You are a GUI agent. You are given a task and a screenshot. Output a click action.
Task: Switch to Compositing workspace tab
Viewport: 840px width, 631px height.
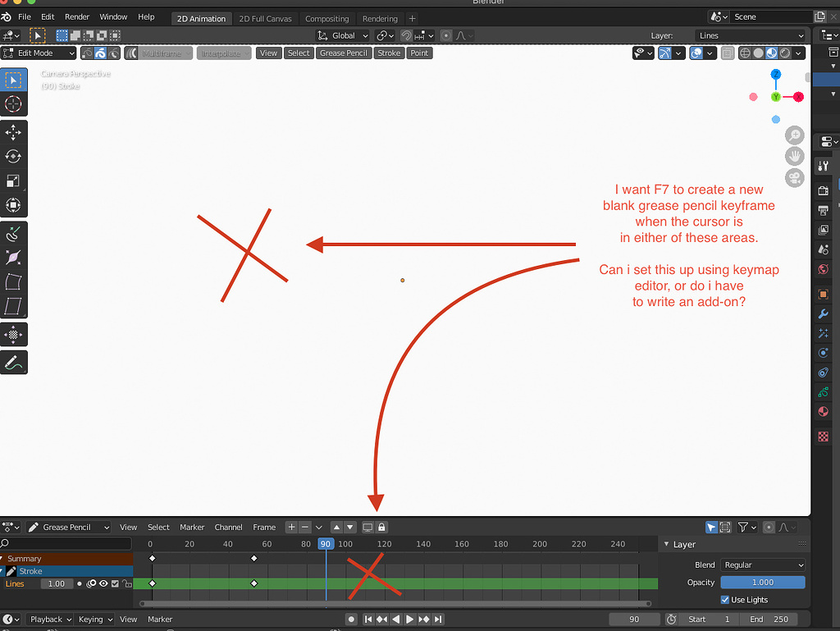tap(326, 18)
